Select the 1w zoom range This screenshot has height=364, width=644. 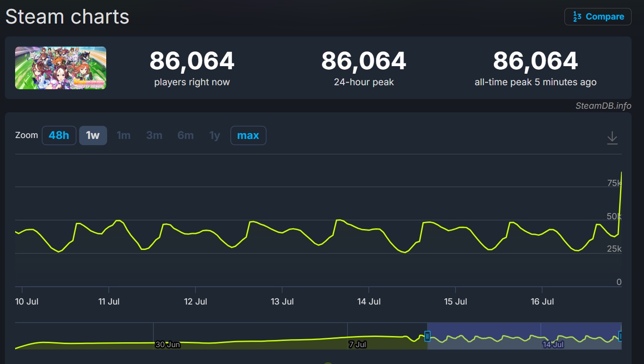click(93, 135)
